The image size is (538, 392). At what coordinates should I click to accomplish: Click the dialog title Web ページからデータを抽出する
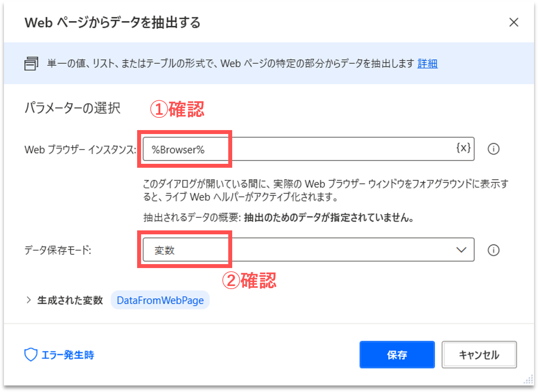tap(113, 23)
